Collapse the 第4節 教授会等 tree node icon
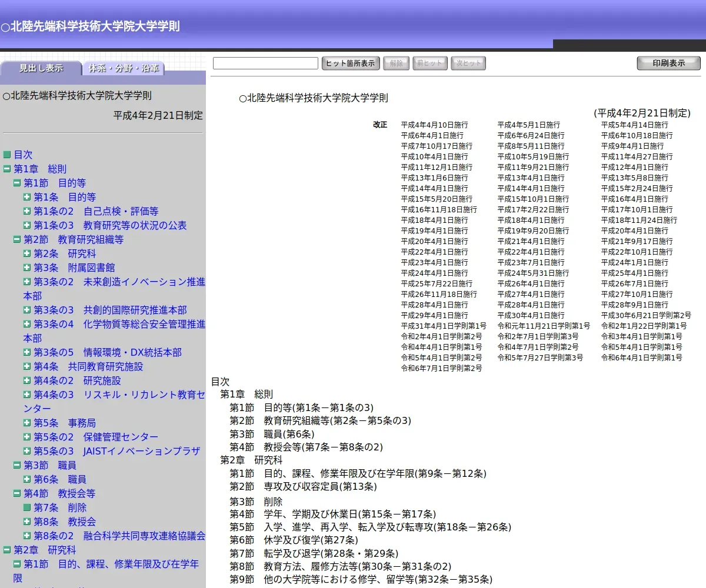Screen dimensions: 706x588 point(17,493)
